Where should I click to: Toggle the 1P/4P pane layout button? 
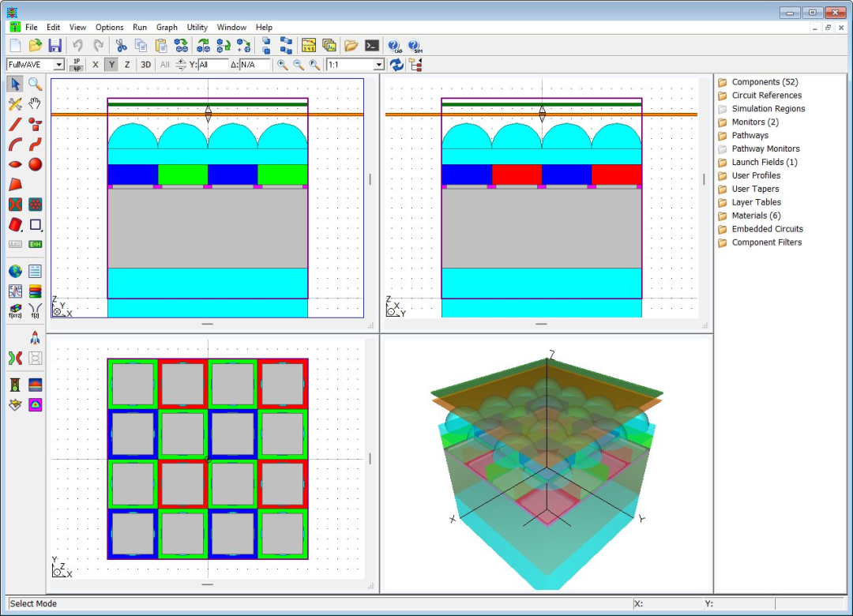[77, 65]
